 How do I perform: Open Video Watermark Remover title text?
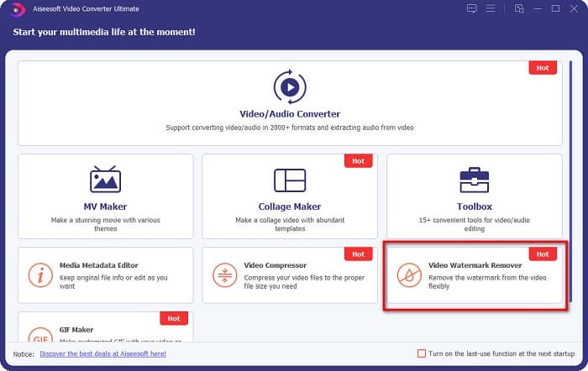coord(475,265)
